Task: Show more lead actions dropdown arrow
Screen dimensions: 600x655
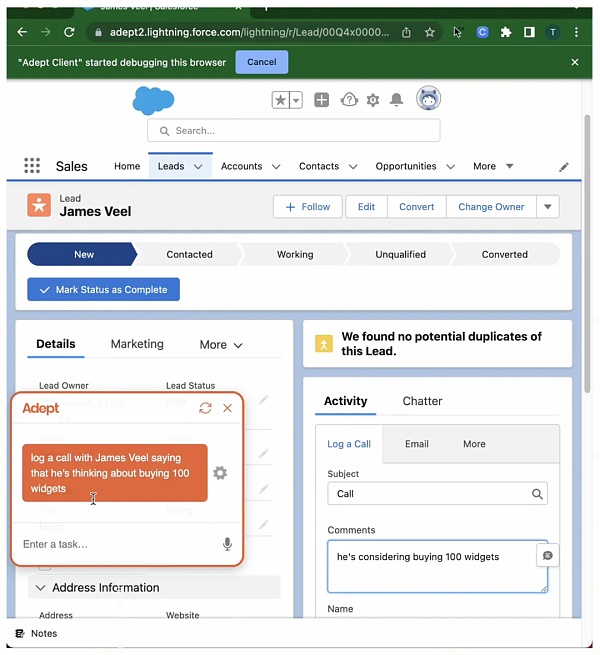Action: point(548,207)
